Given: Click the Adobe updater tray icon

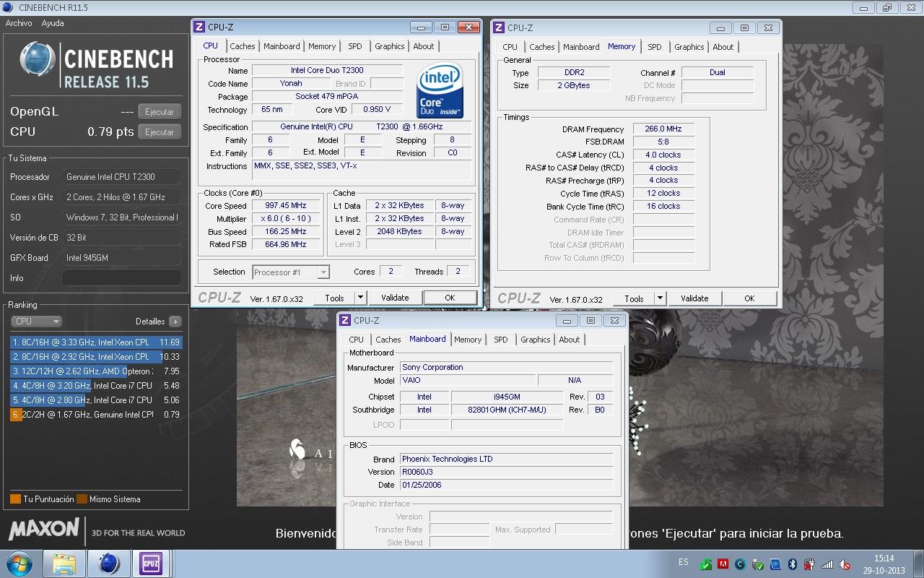Looking at the screenshot, I should [723, 564].
